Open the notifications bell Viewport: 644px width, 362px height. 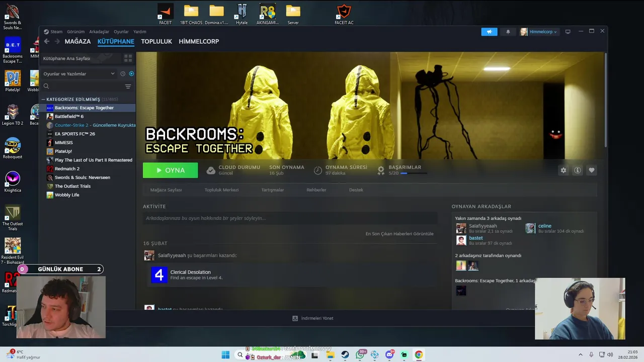[x=508, y=32]
